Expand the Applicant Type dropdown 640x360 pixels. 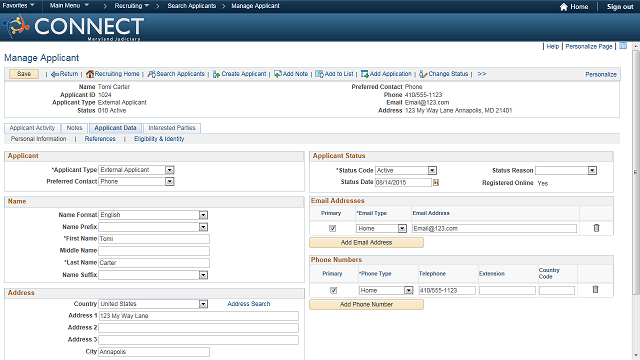tap(170, 170)
